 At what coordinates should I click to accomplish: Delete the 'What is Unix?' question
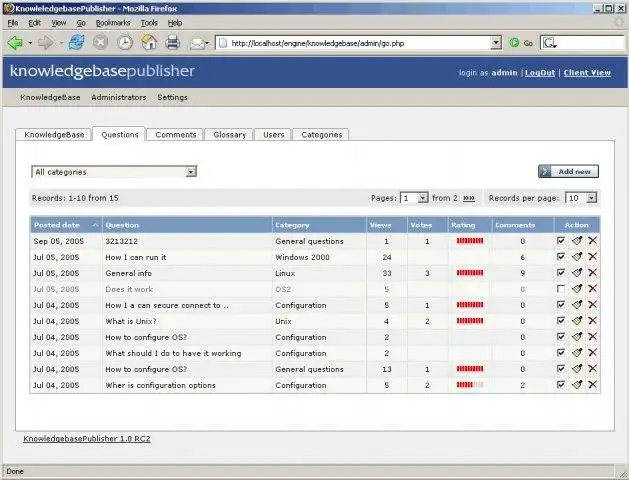click(592, 321)
